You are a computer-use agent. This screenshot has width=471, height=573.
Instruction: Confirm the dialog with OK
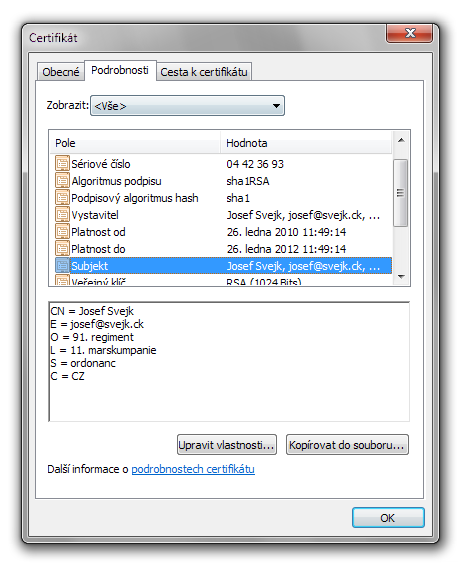(x=388, y=517)
